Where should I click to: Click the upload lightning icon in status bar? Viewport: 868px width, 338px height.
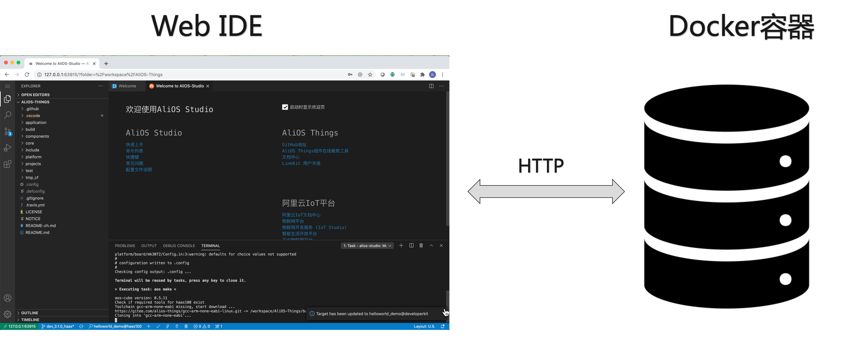pyautogui.click(x=168, y=327)
